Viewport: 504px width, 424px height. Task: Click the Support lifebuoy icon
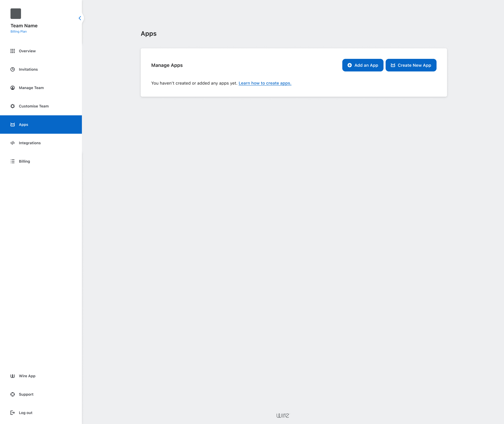click(x=13, y=394)
